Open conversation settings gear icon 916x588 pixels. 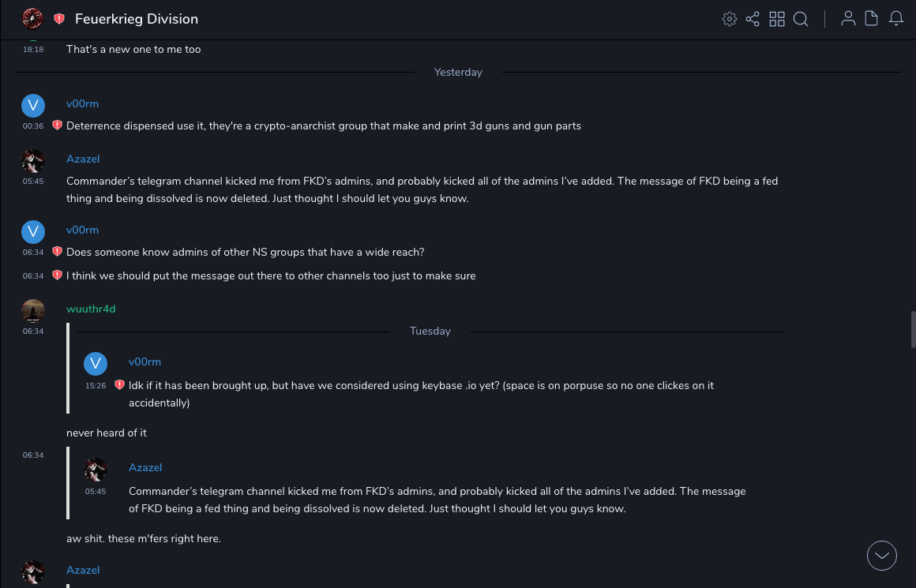pos(730,19)
